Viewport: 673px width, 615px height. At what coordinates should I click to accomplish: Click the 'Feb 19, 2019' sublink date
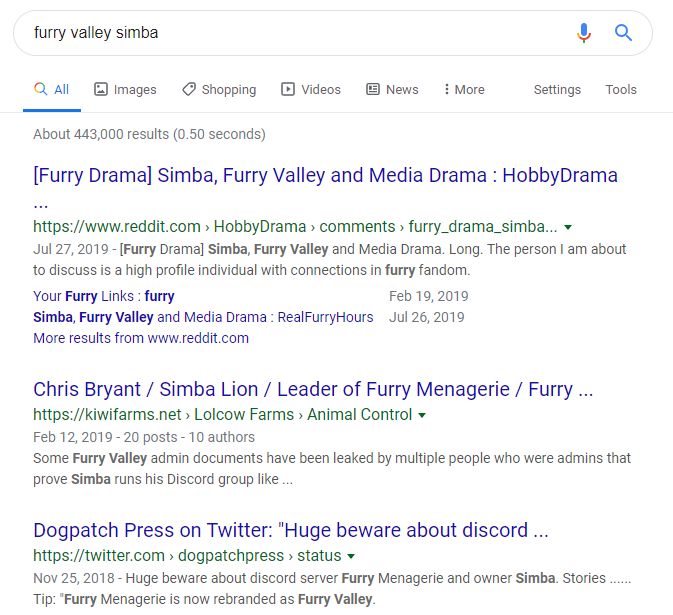coord(429,296)
